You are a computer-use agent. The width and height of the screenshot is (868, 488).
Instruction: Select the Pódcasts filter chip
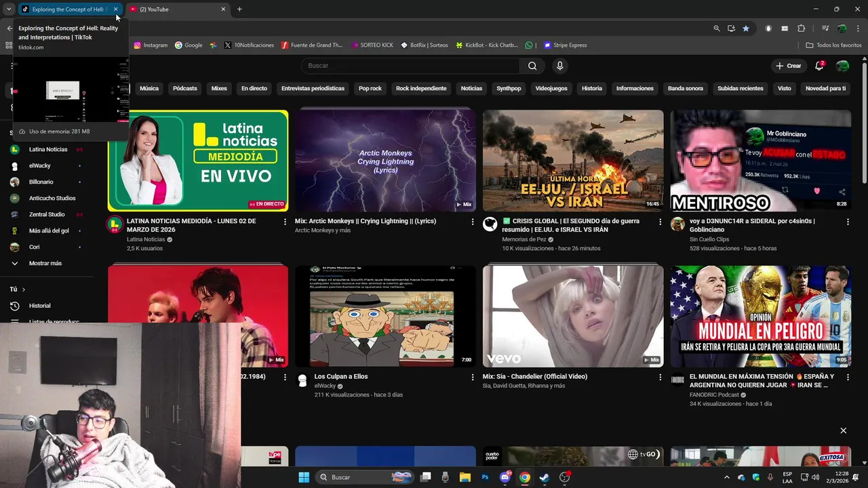[184, 89]
